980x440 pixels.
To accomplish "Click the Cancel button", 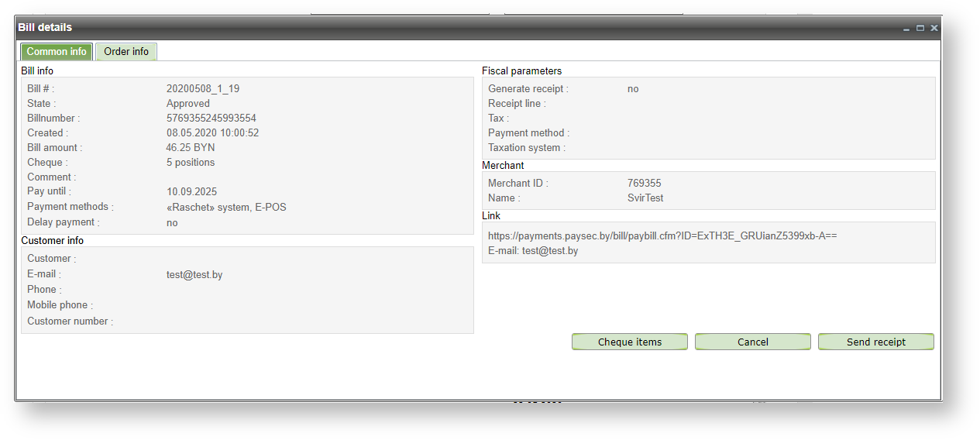I will (752, 342).
